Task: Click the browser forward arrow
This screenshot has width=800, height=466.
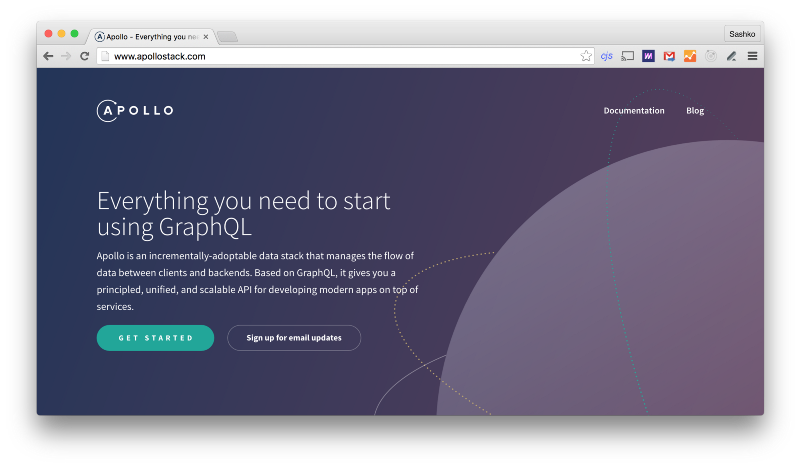Action: click(66, 56)
